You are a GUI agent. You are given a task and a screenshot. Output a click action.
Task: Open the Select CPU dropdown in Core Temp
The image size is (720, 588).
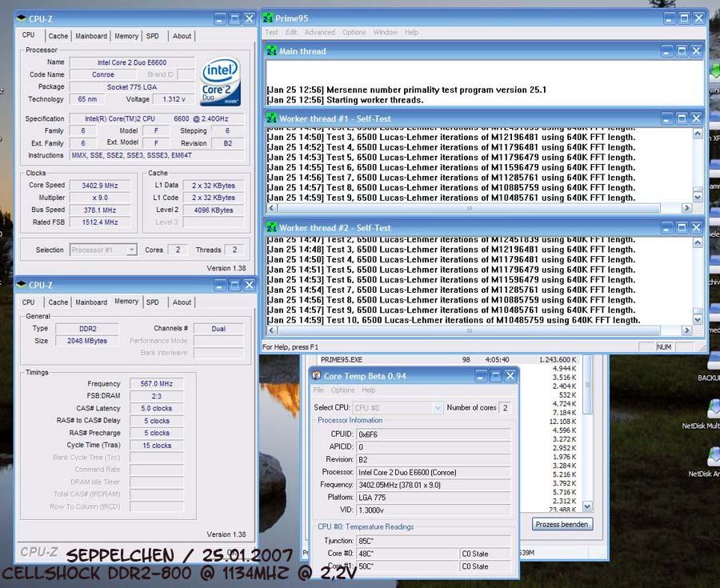click(438, 408)
